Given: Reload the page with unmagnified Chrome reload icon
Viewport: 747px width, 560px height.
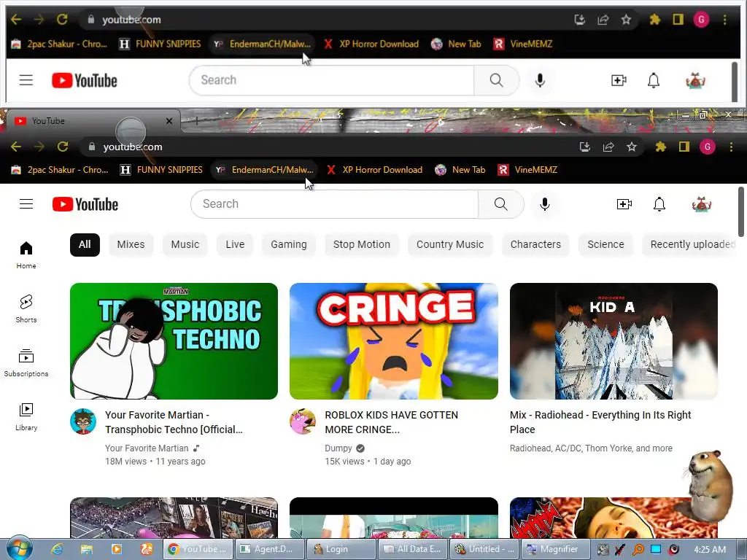Looking at the screenshot, I should (x=63, y=147).
